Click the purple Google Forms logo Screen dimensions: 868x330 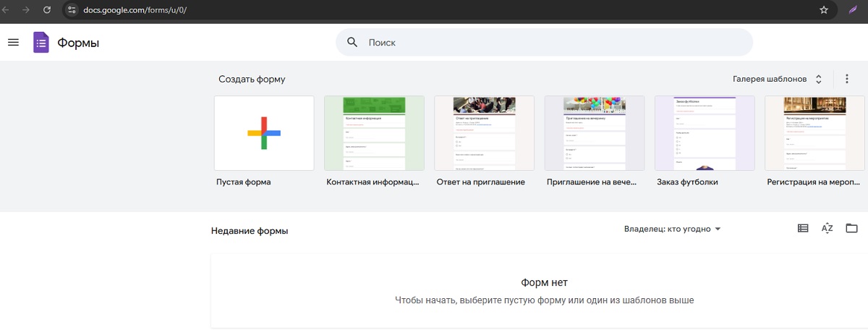point(41,43)
